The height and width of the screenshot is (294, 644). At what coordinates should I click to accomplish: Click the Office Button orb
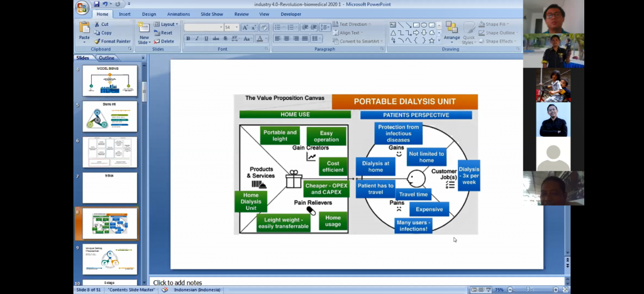(82, 8)
